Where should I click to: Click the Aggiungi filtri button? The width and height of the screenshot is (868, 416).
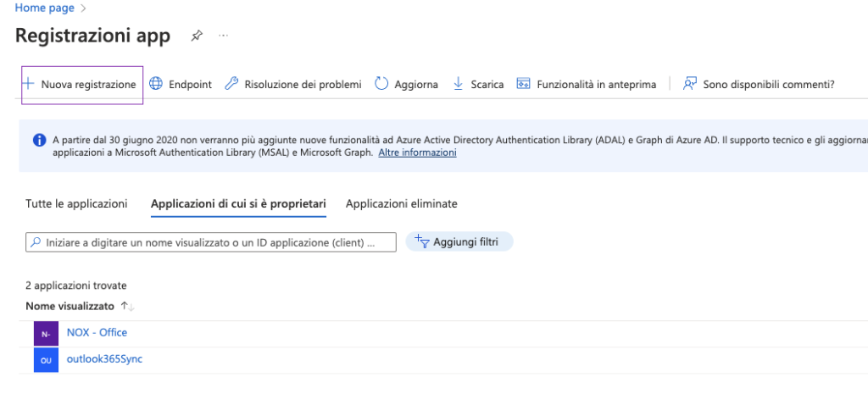coord(459,241)
